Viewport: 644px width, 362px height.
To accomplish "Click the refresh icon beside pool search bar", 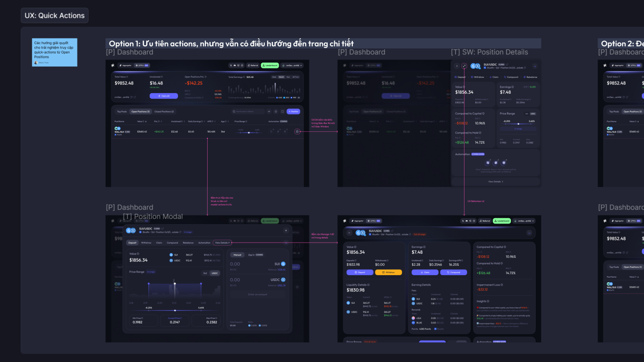I will [x=276, y=111].
